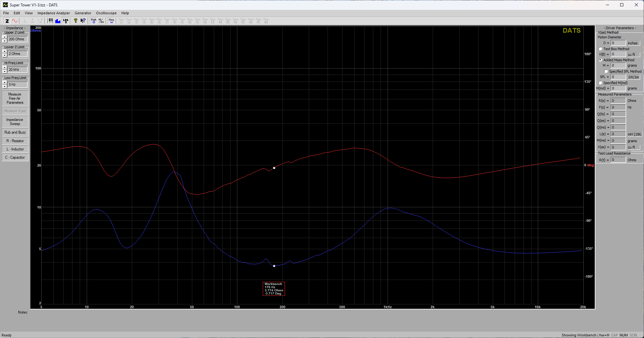Image resolution: width=644 pixels, height=338 pixels.
Task: Open the View menu
Action: click(29, 13)
